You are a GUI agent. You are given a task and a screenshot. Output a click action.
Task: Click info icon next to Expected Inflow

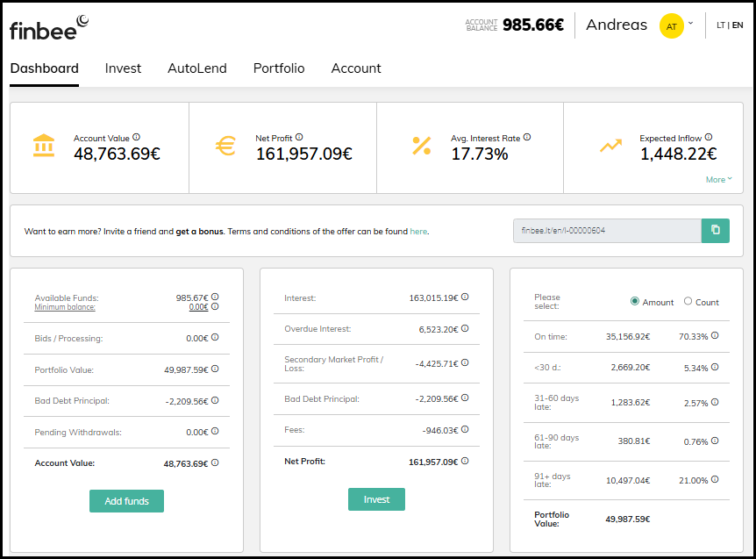click(708, 138)
